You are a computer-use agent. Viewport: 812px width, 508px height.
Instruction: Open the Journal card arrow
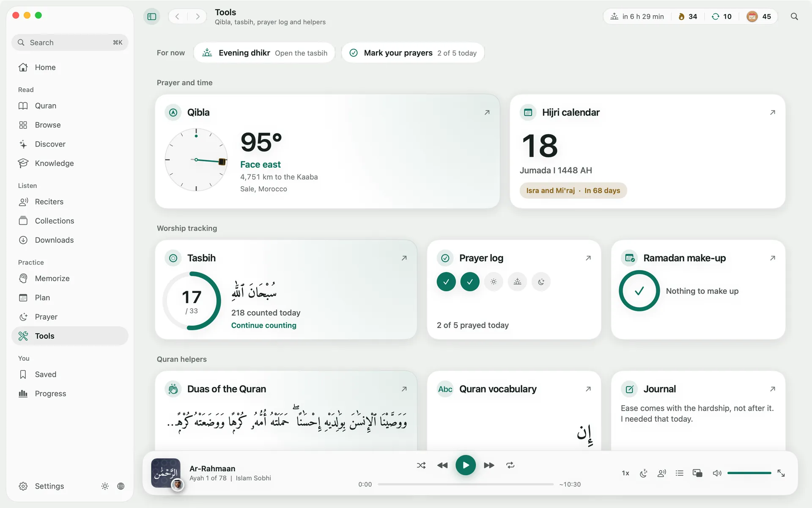(773, 389)
